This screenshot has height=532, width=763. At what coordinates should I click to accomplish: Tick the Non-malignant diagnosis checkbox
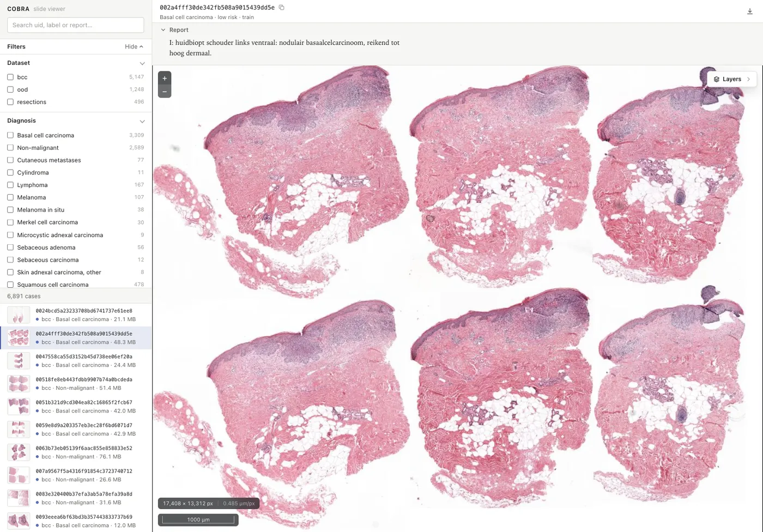point(10,148)
